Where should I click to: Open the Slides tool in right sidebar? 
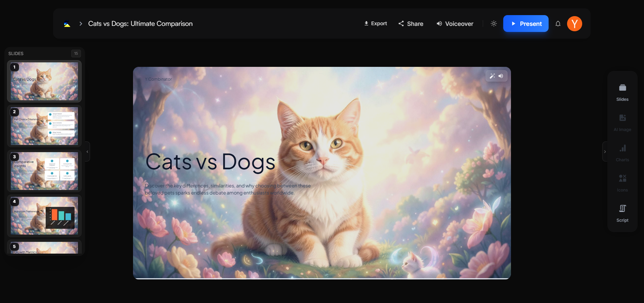pos(622,92)
